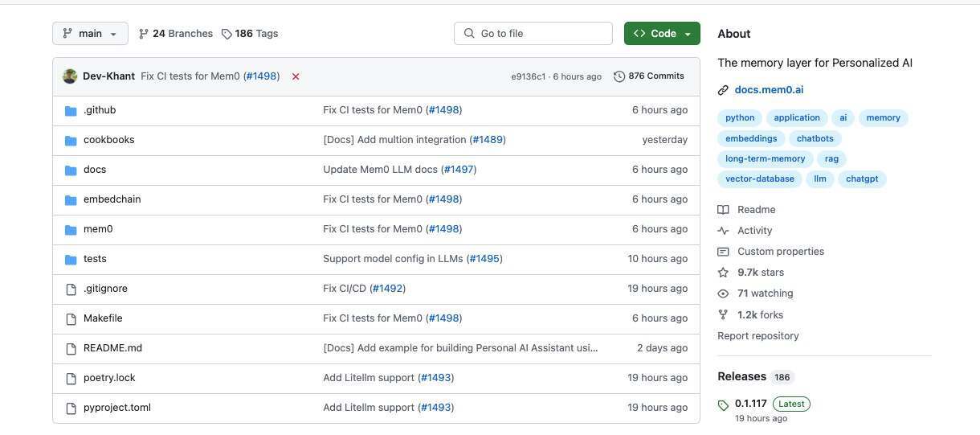
Task: Click the .gitignore file icon
Action: (x=70, y=289)
